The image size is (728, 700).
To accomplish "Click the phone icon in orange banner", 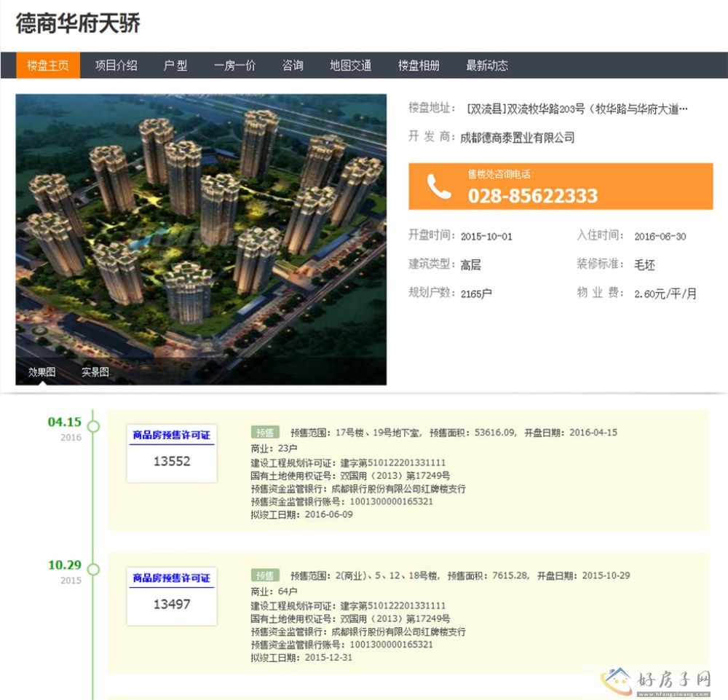I will click(438, 186).
